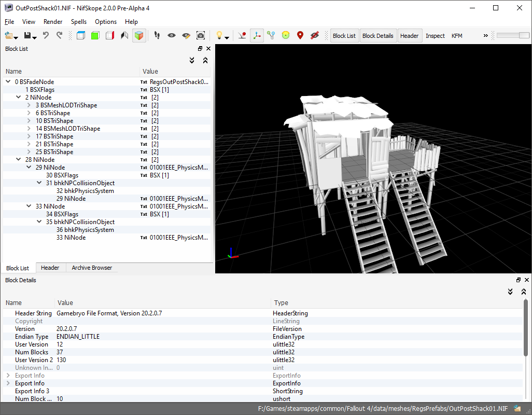This screenshot has width=532, height=415.
Task: Close the Block List panel
Action: tap(208, 49)
